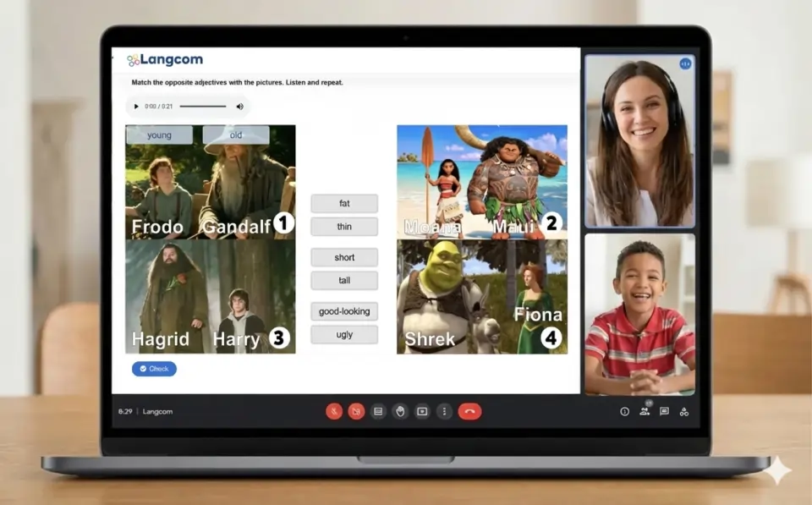Play the listening audio clip

click(136, 107)
